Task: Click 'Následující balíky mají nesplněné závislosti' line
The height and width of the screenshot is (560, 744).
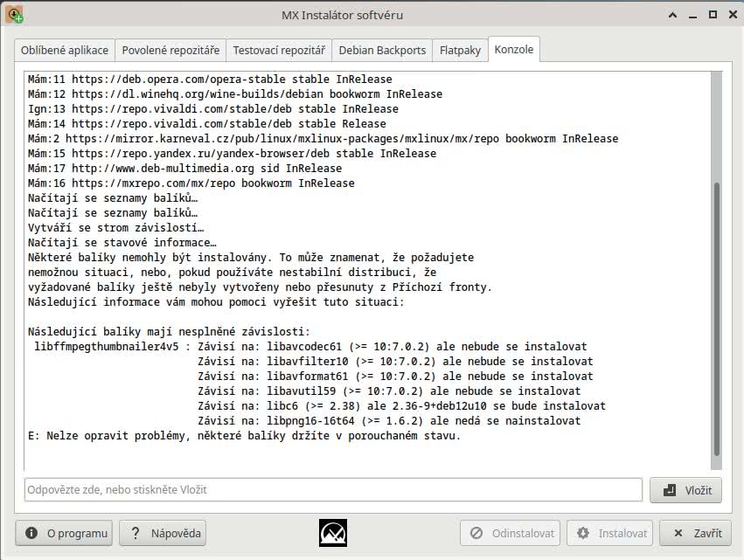Action: click(169, 331)
